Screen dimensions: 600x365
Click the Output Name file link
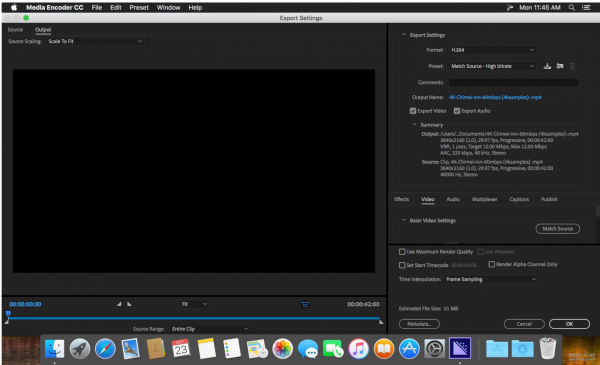pos(495,97)
